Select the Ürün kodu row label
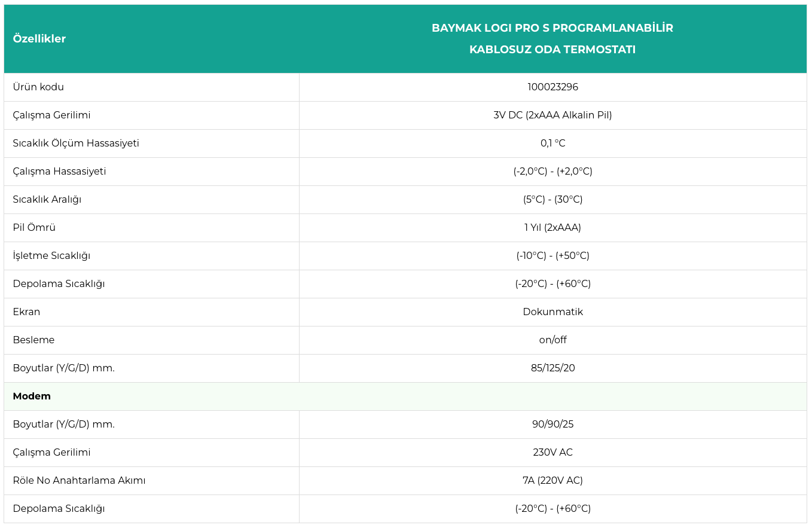 (x=38, y=87)
